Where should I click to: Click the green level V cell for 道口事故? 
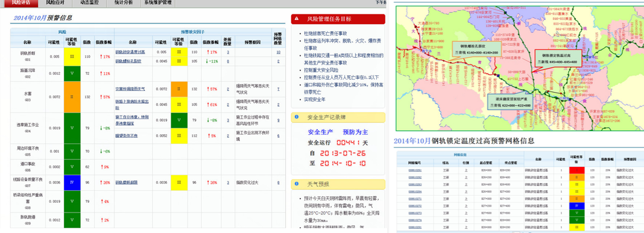click(72, 167)
